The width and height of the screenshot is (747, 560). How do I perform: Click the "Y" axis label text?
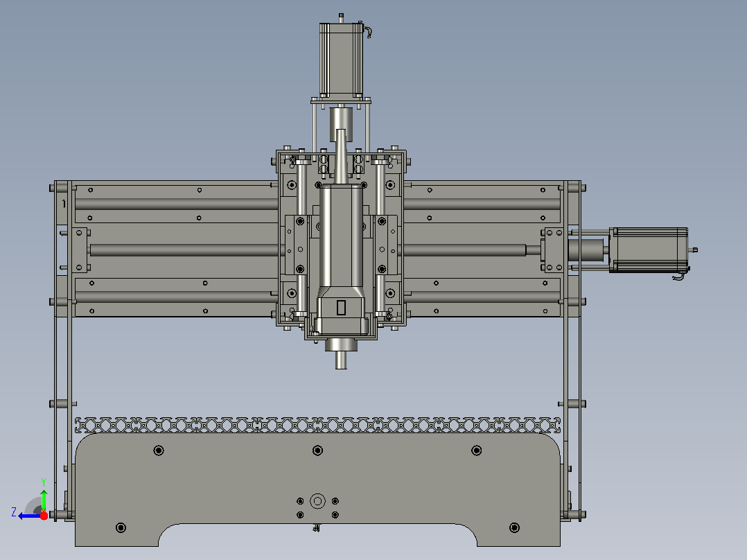44,482
